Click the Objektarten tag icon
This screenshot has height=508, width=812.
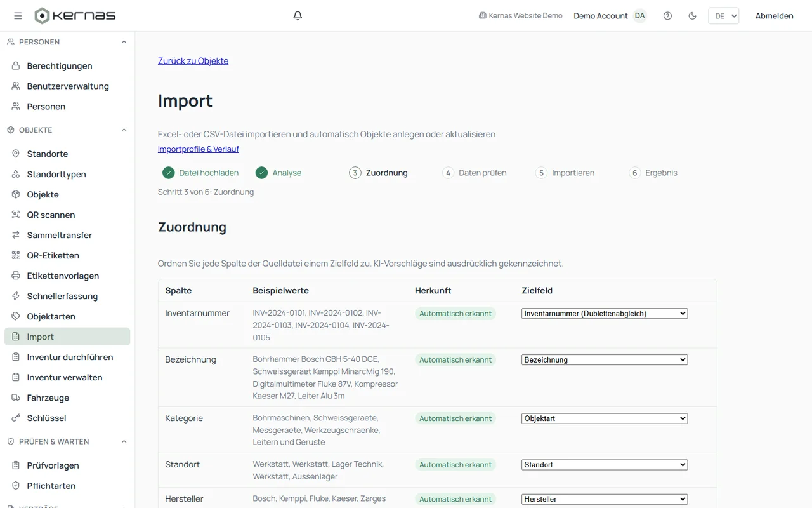(x=16, y=317)
